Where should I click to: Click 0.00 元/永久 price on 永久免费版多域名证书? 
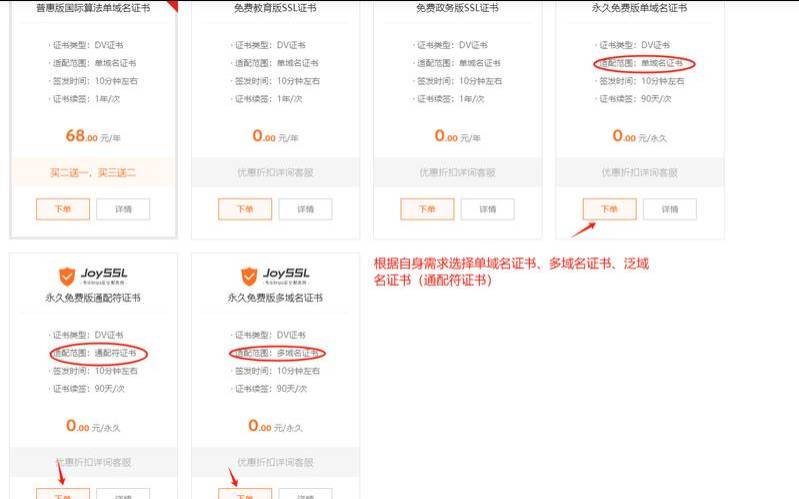point(275,426)
